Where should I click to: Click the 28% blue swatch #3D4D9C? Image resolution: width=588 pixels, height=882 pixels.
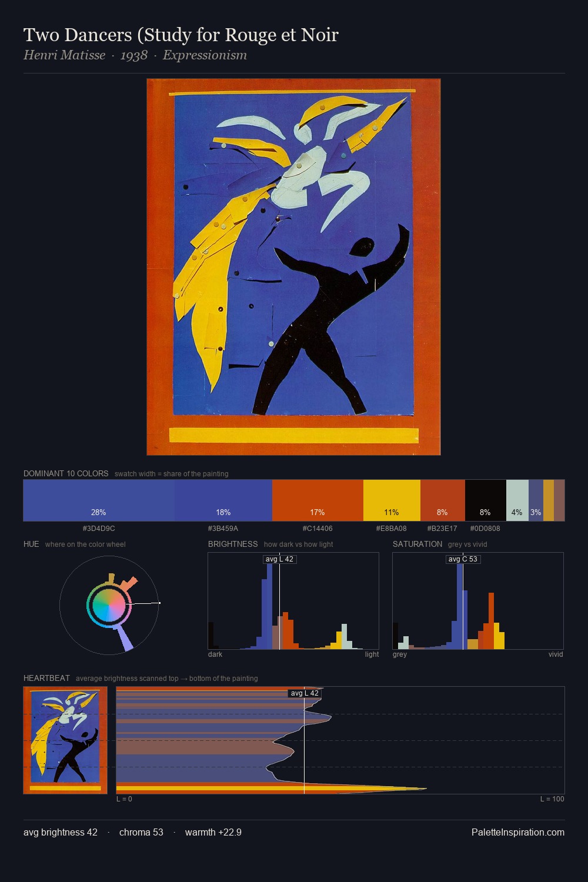click(x=99, y=500)
